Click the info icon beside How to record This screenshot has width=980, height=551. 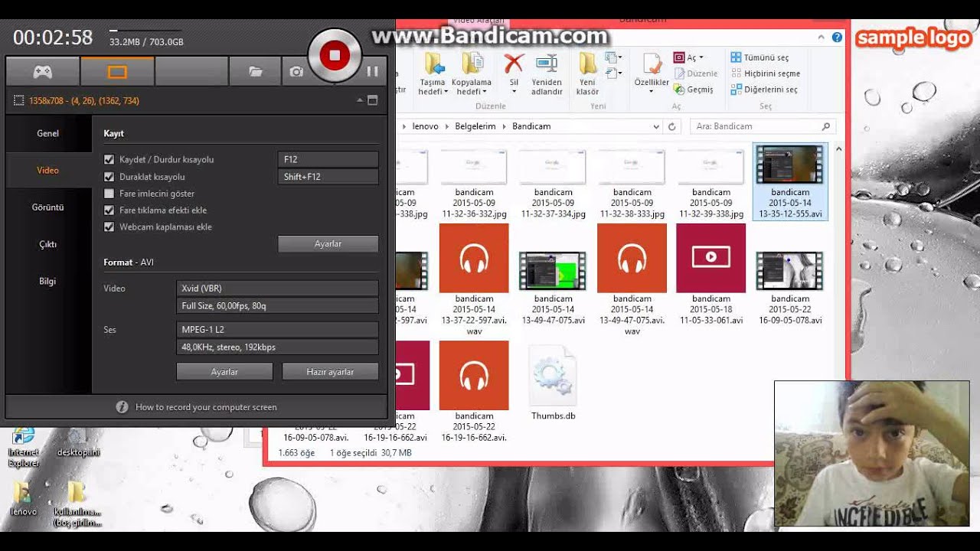click(122, 407)
